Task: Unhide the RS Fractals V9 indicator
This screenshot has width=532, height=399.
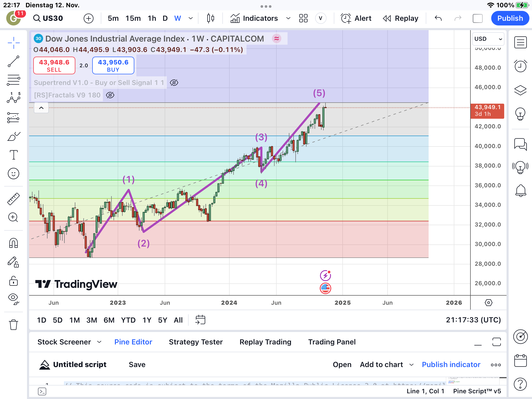Action: point(110,95)
